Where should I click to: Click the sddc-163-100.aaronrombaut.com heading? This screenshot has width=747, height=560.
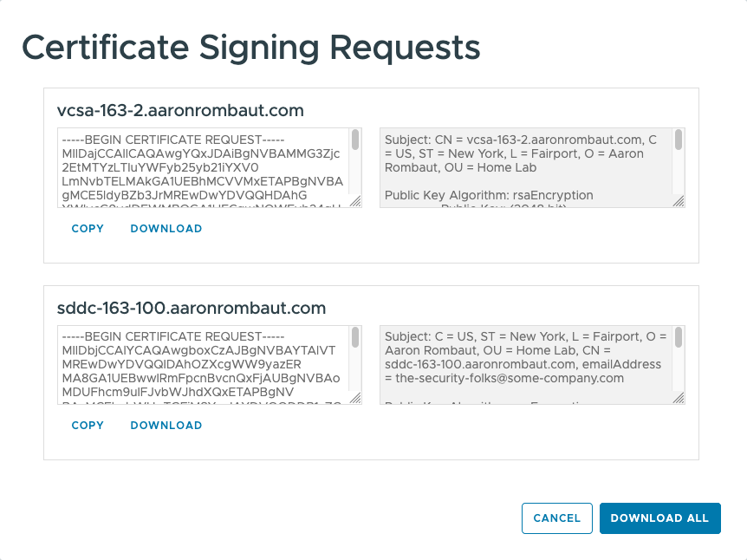click(192, 308)
